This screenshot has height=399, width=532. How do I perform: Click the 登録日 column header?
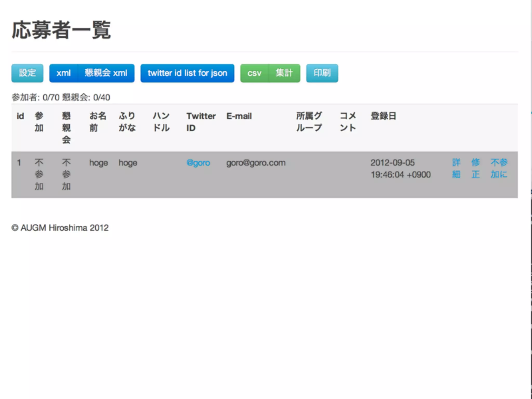click(x=383, y=116)
